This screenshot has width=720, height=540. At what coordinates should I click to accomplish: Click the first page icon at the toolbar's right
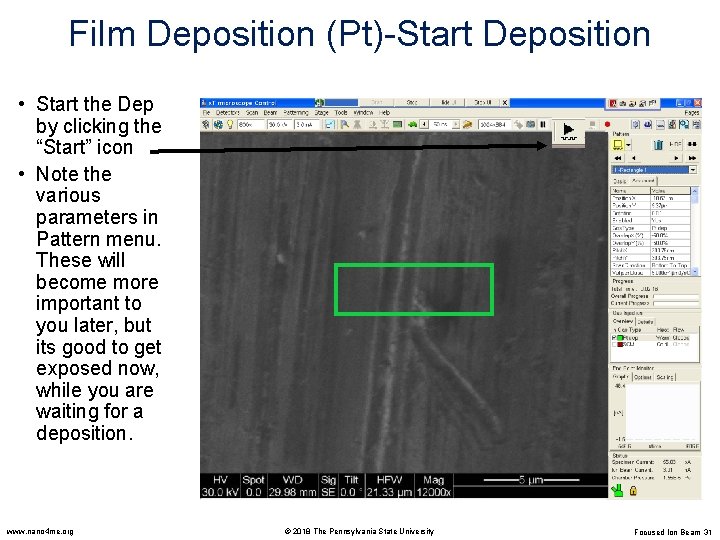pyautogui.click(x=636, y=124)
